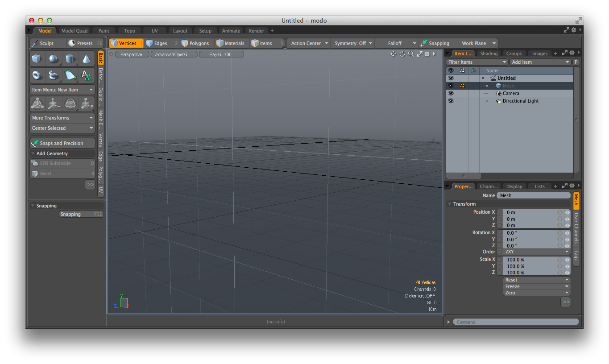
Task: Open the Channels tab in properties
Action: click(x=489, y=186)
